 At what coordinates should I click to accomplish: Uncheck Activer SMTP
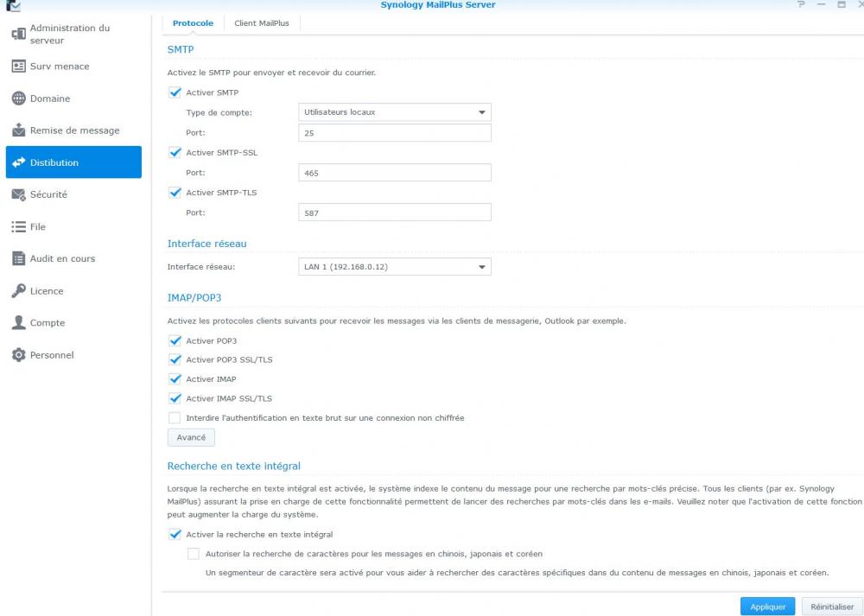175,92
